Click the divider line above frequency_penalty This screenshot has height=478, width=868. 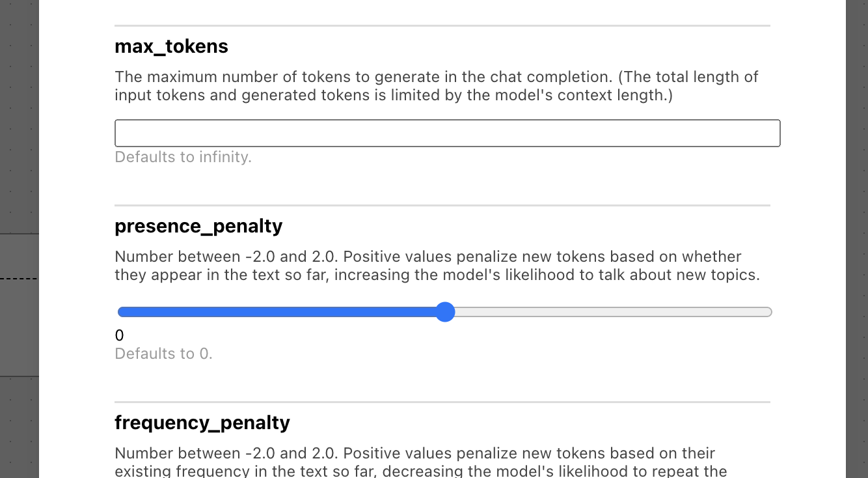(x=442, y=402)
